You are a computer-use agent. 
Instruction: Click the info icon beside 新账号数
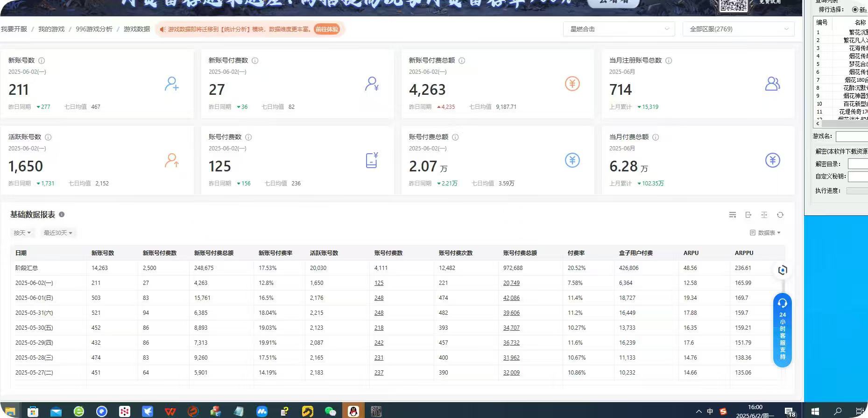pos(42,61)
